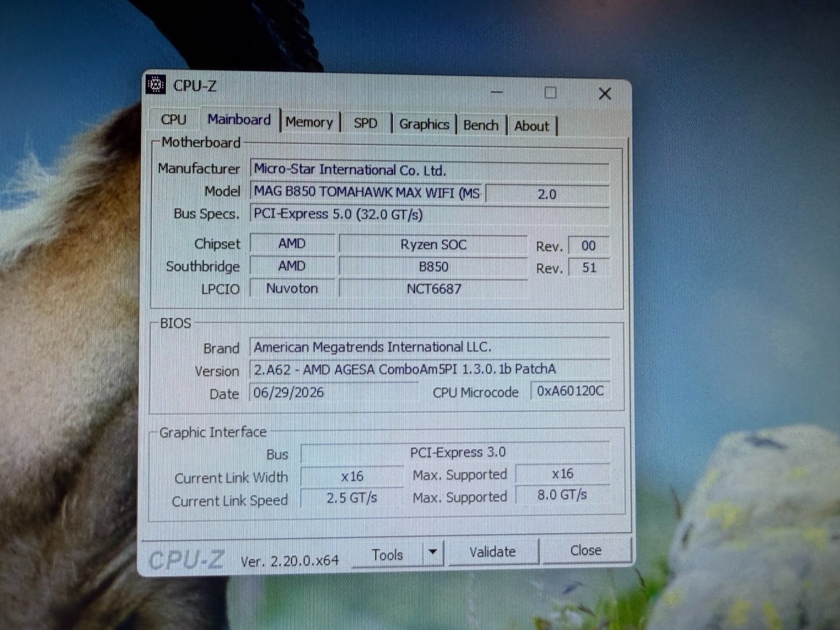Viewport: 840px width, 630px height.
Task: Maximize the CPU-Z window
Action: pos(551,93)
